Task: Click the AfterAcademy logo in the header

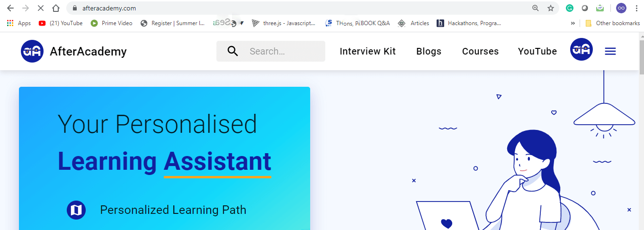Action: point(32,51)
